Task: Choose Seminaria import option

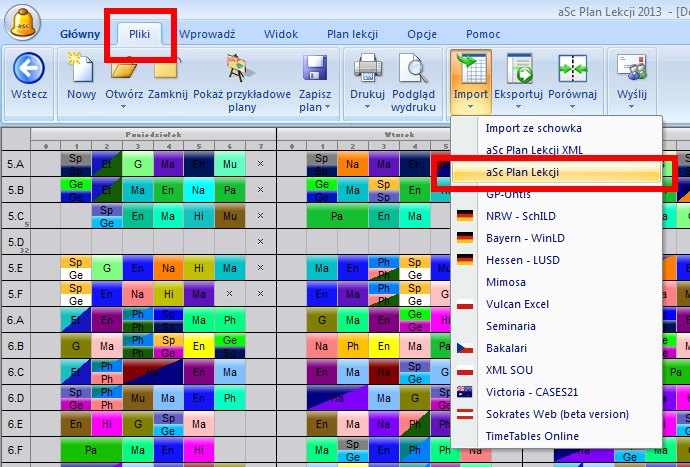Action: tap(557, 326)
